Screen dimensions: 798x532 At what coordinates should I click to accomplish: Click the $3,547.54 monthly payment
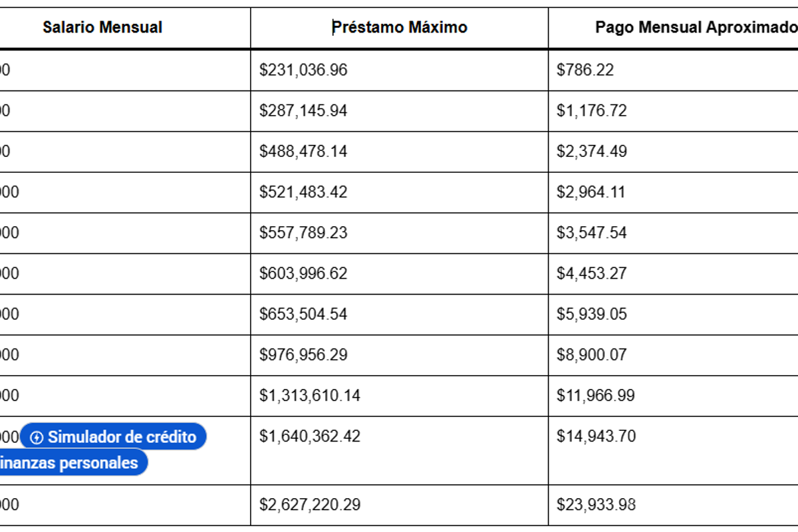coord(592,233)
